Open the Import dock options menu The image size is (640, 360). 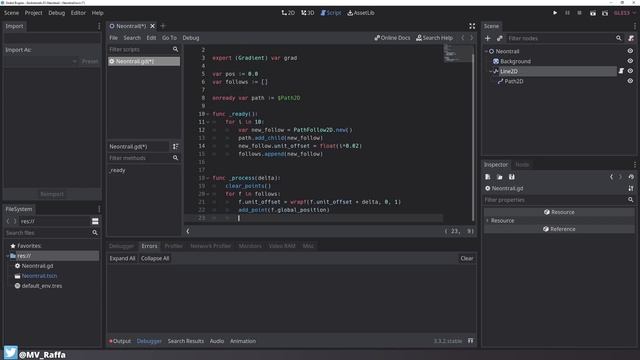(99, 26)
